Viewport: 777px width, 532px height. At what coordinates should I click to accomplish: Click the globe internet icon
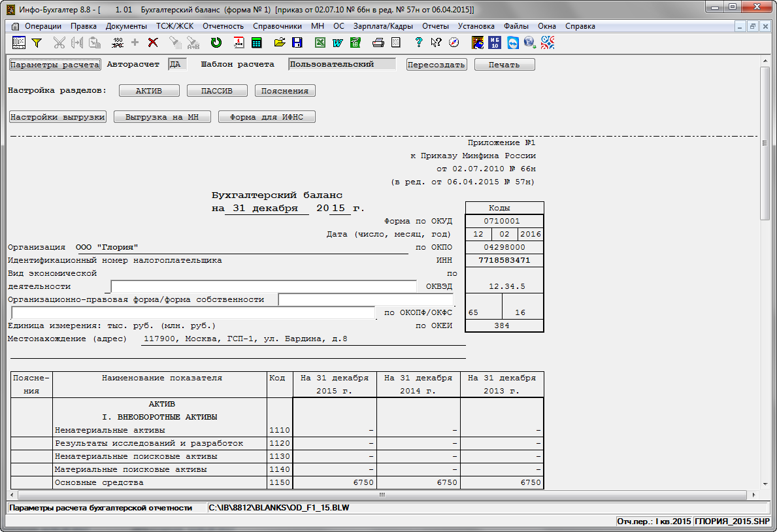click(530, 42)
